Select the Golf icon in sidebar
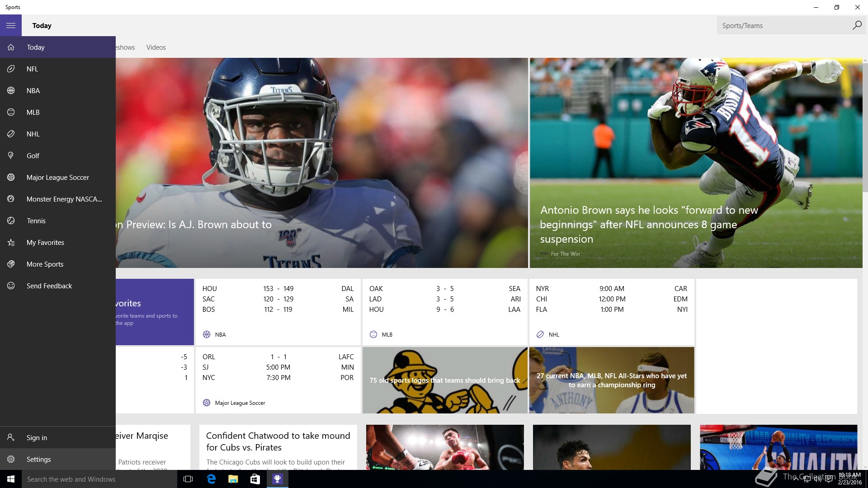The height and width of the screenshot is (488, 868). coord(11,155)
